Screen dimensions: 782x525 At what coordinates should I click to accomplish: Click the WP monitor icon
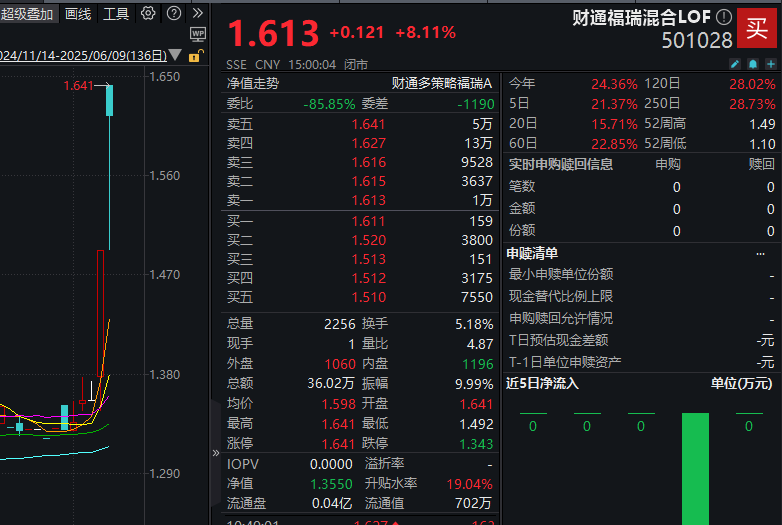(198, 34)
